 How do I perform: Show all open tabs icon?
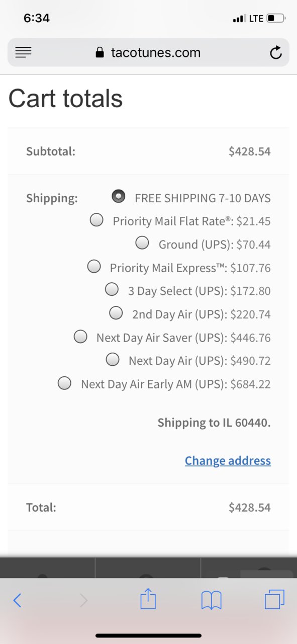tap(274, 599)
